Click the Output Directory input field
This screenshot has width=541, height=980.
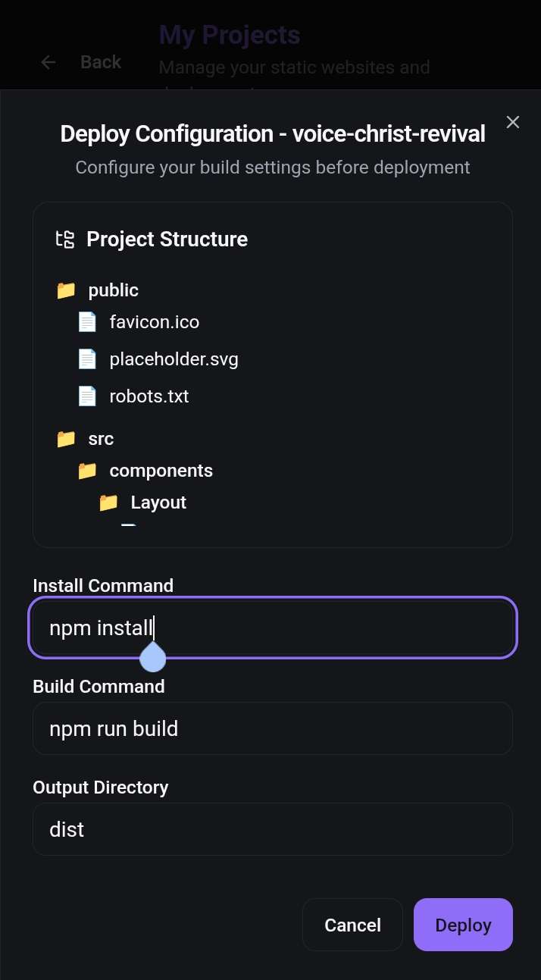tap(273, 829)
